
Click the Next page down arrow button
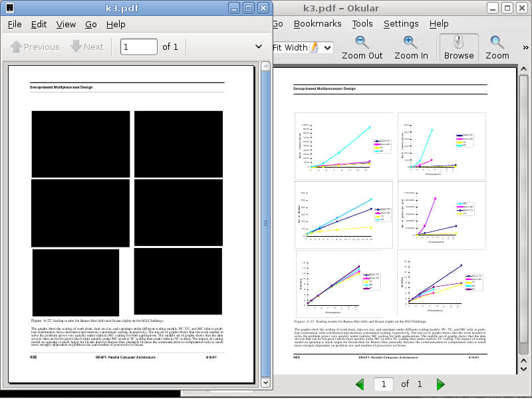click(87, 47)
